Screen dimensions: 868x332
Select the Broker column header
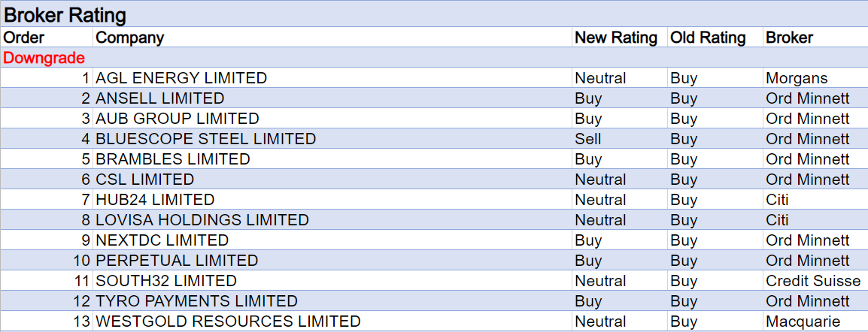(789, 38)
